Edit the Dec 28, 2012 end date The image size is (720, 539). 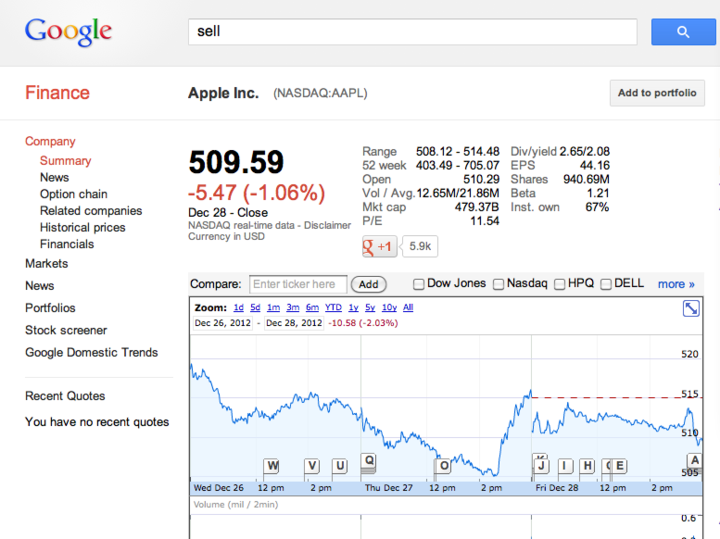click(x=294, y=323)
